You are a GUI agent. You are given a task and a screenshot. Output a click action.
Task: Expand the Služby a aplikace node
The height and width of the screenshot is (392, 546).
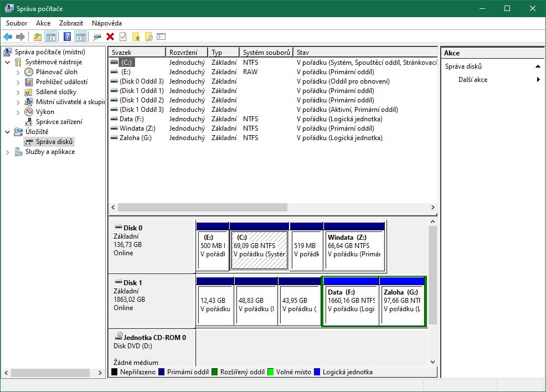[x=8, y=152]
